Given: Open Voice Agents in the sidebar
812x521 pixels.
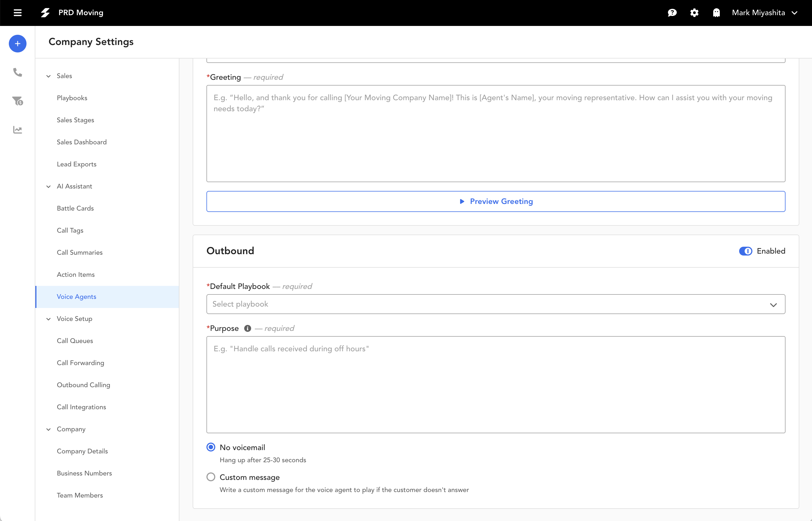Looking at the screenshot, I should coord(76,296).
